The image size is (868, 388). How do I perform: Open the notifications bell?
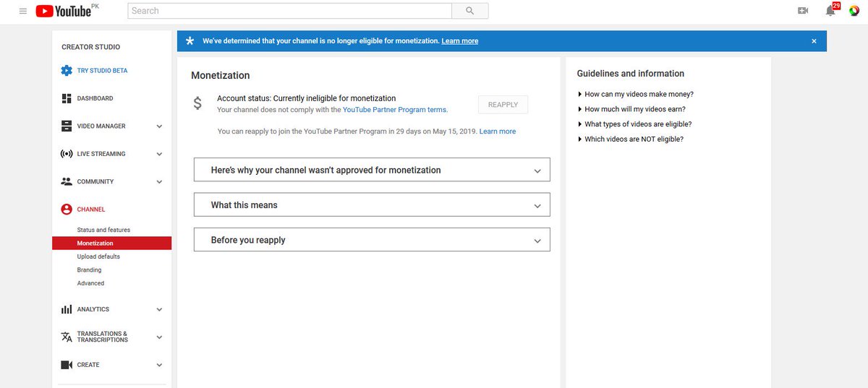click(x=830, y=11)
